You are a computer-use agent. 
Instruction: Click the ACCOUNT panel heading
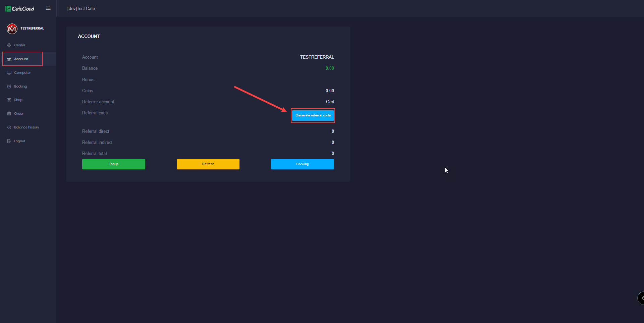tap(89, 36)
